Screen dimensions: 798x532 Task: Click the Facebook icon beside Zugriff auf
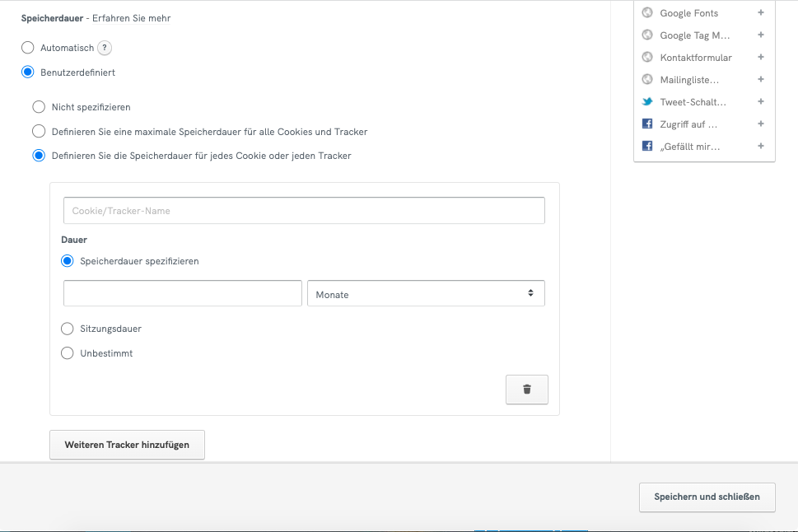[x=647, y=124]
